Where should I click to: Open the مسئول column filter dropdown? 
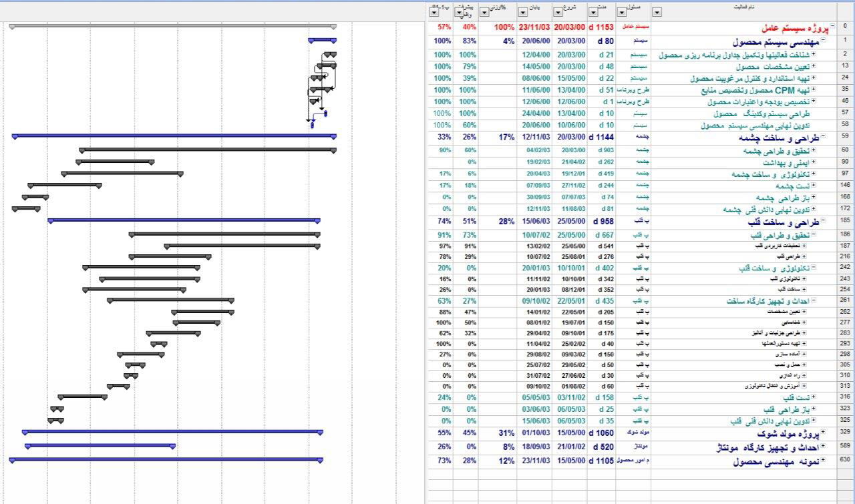[622, 12]
